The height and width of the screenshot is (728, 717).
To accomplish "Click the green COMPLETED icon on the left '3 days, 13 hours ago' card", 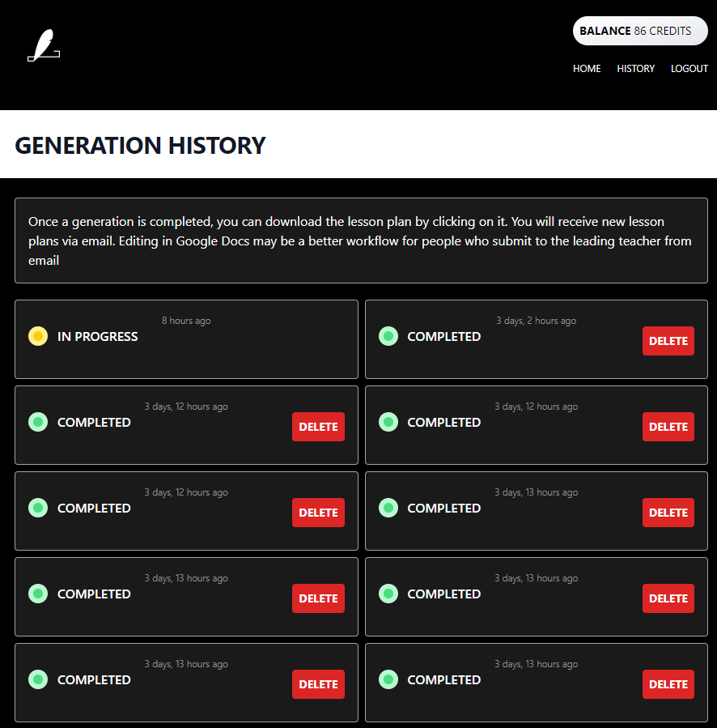I will 38,594.
